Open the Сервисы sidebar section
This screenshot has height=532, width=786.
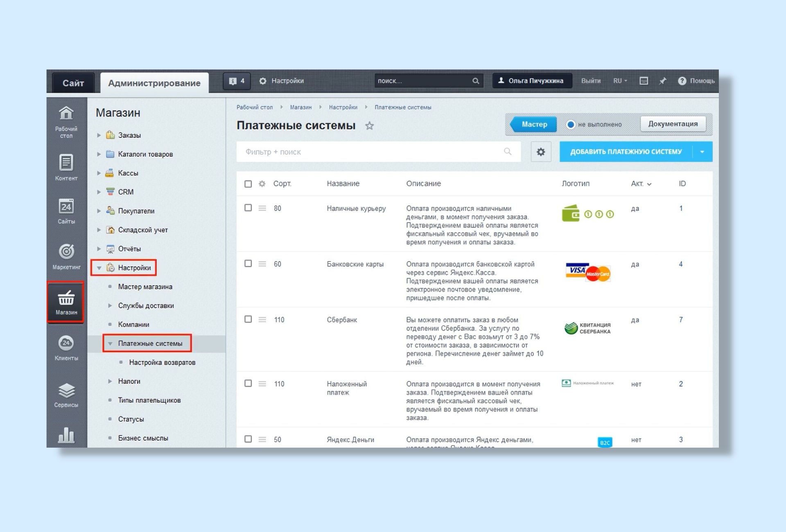[66, 395]
